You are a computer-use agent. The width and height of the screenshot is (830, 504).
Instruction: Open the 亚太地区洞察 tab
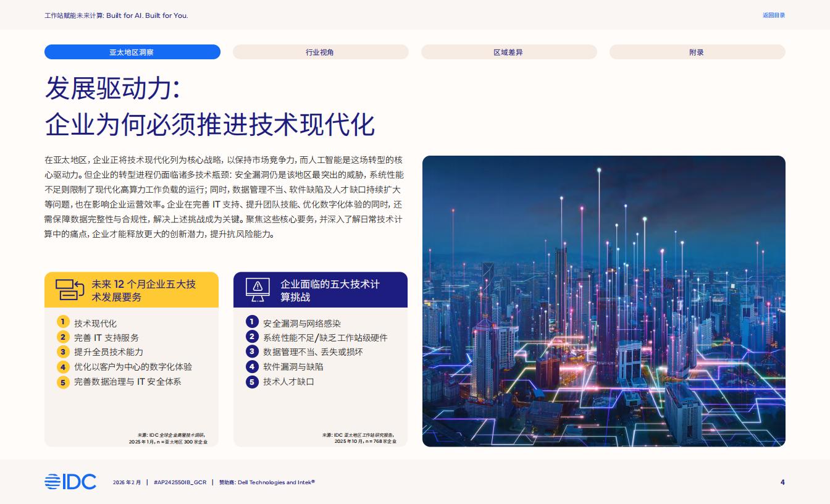click(x=132, y=52)
